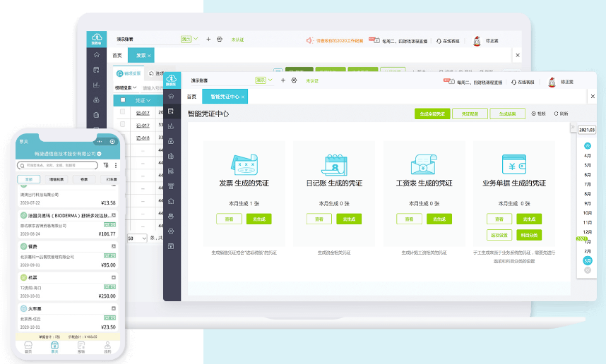Check the box for the first 记-017 row
Viewport: 606px width, 364px height.
pyautogui.click(x=123, y=113)
